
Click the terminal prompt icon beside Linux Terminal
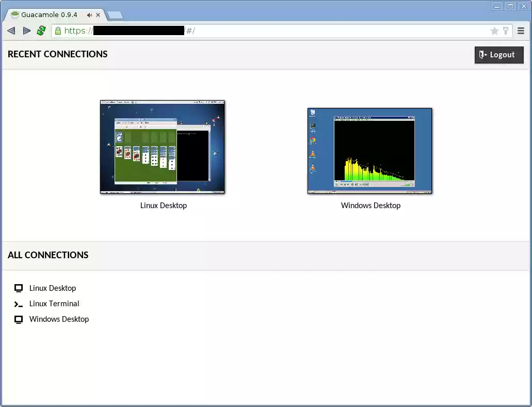pos(19,304)
